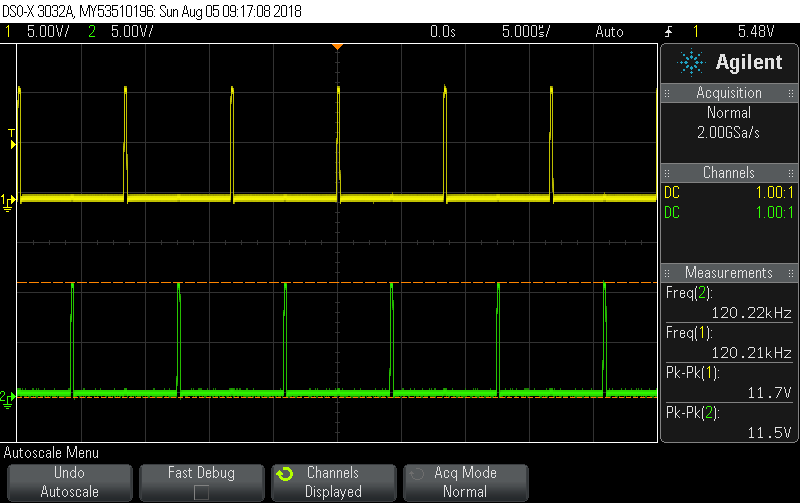800x503 pixels.
Task: Click the Normal acquisition mode text
Action: pos(729,113)
